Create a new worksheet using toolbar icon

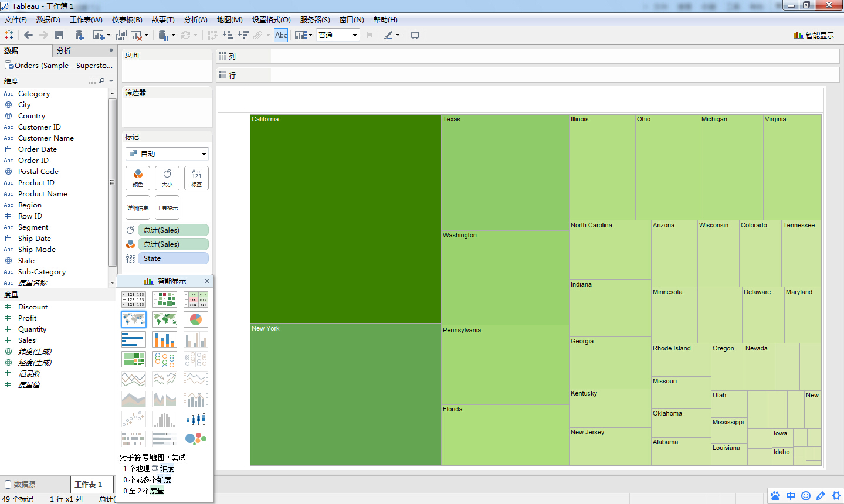pos(99,35)
